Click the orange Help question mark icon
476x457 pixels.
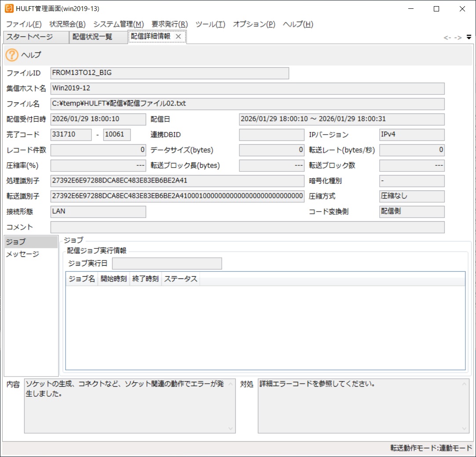pos(12,55)
